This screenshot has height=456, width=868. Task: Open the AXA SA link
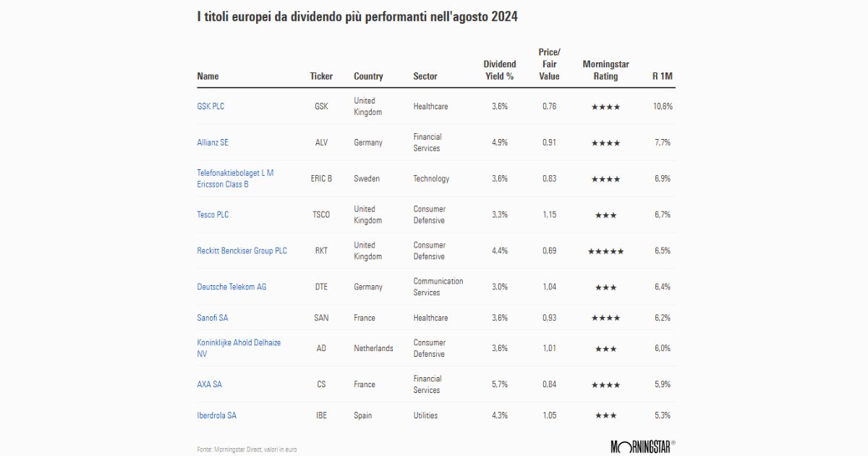point(210,384)
